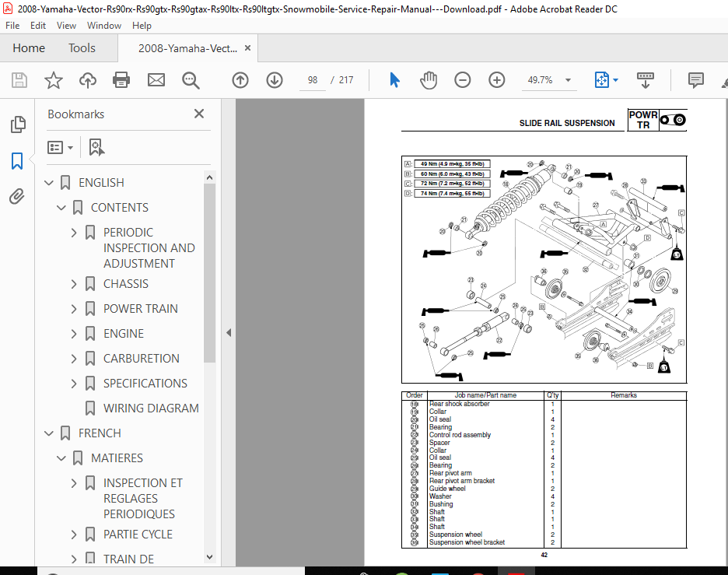Image resolution: width=728 pixels, height=575 pixels.
Task: Open the Find text magnifier icon
Action: click(191, 80)
